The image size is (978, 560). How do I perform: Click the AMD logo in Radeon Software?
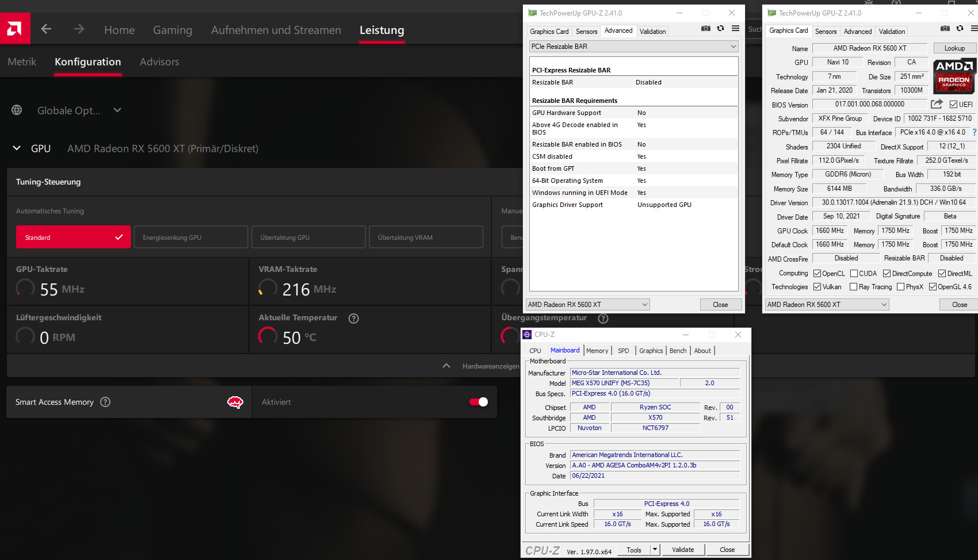coord(15,28)
